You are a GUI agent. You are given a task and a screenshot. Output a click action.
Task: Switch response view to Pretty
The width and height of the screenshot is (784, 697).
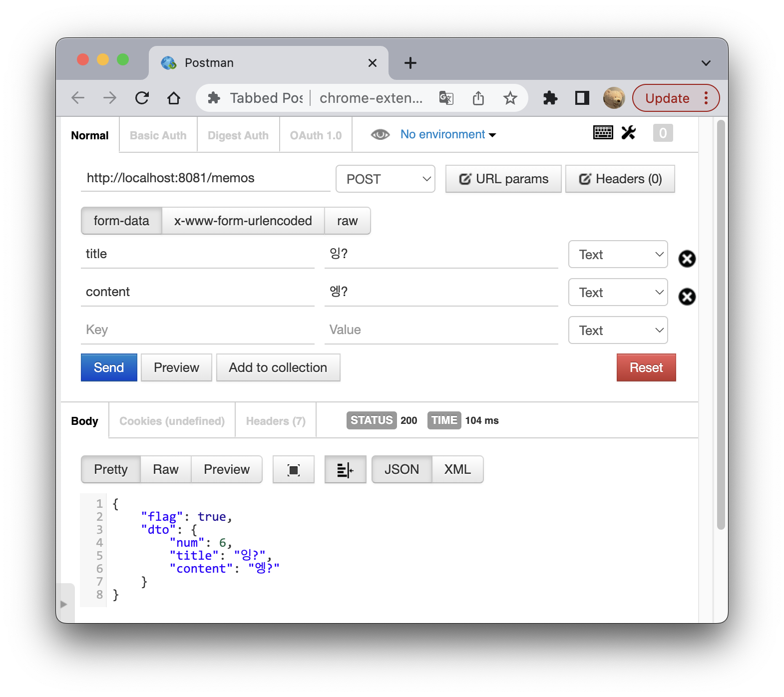(x=111, y=469)
